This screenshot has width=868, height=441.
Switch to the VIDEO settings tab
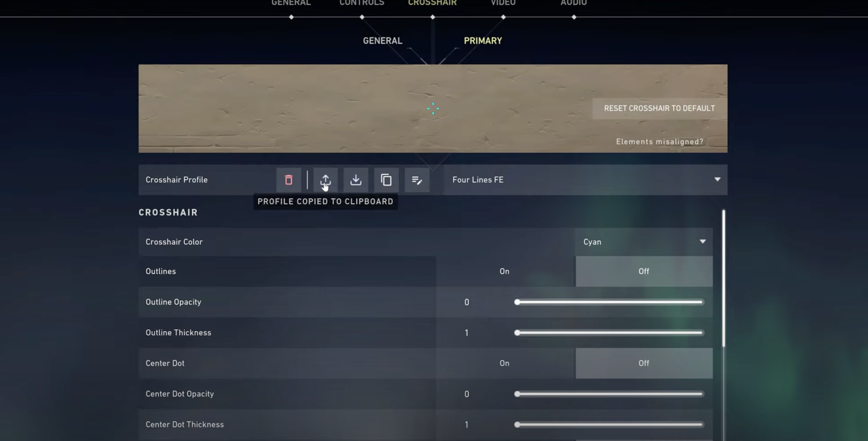(x=502, y=4)
